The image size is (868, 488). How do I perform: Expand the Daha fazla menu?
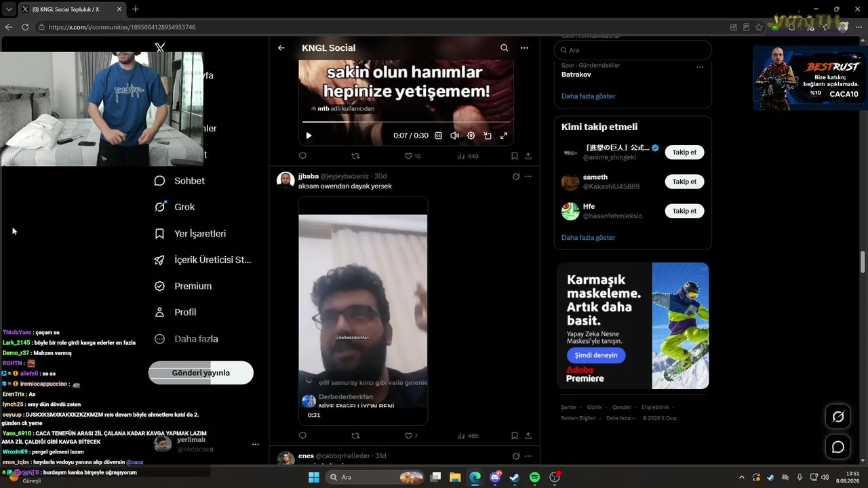pyautogui.click(x=186, y=339)
